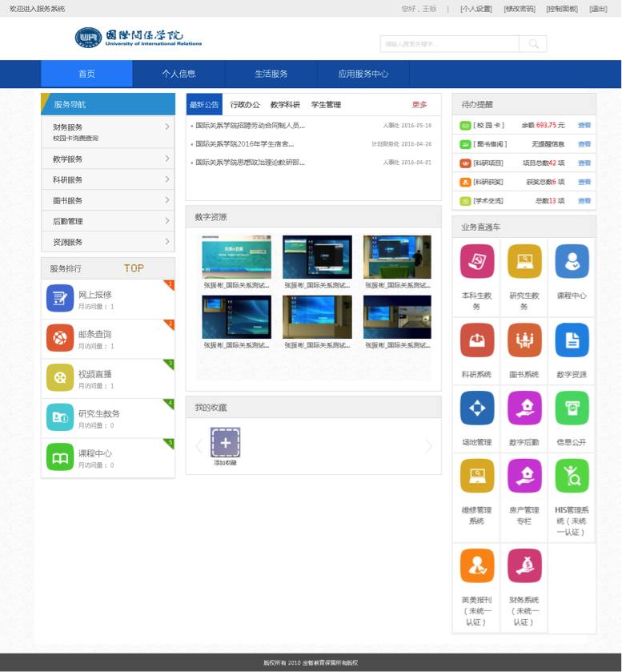Open announcement 国际关系学院招聘劳动合同制人员
This screenshot has height=672, width=622.
pyautogui.click(x=251, y=126)
